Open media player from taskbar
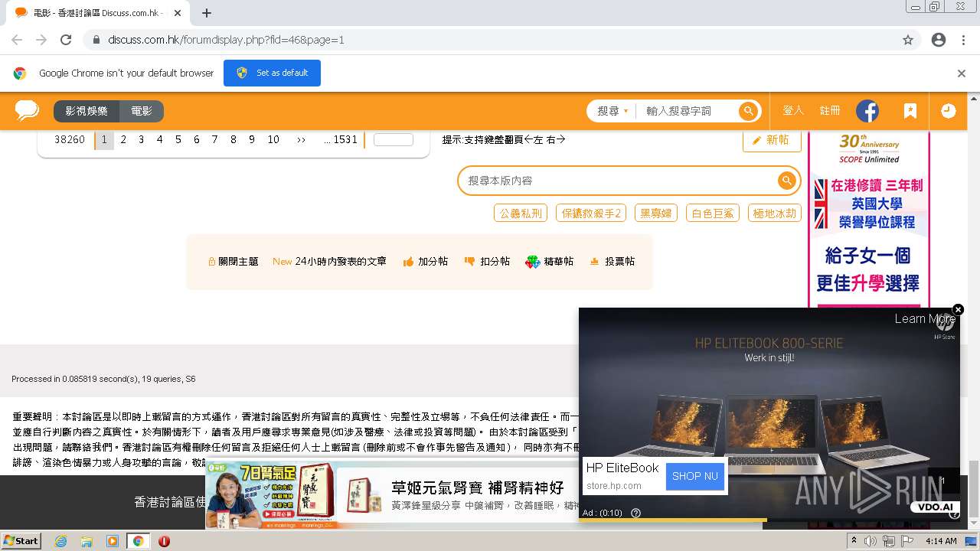The height and width of the screenshot is (551, 980). (113, 541)
